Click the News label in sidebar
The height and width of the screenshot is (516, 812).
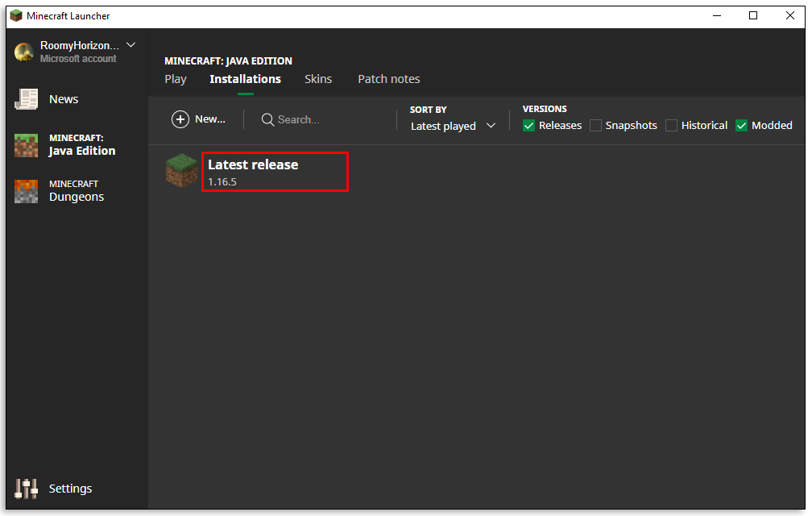(x=64, y=99)
